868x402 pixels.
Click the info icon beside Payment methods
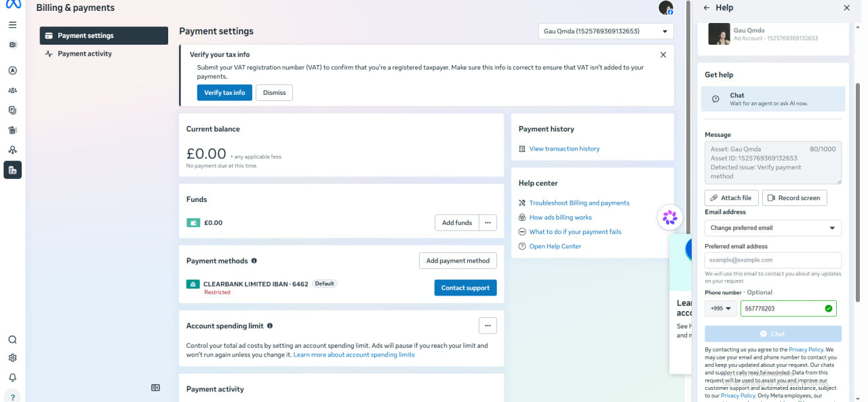click(x=254, y=260)
